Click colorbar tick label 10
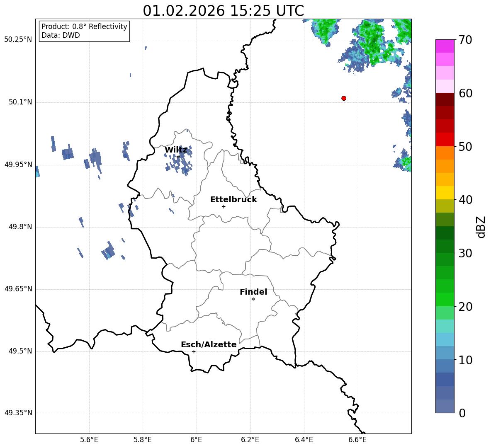491x448 pixels. click(465, 360)
